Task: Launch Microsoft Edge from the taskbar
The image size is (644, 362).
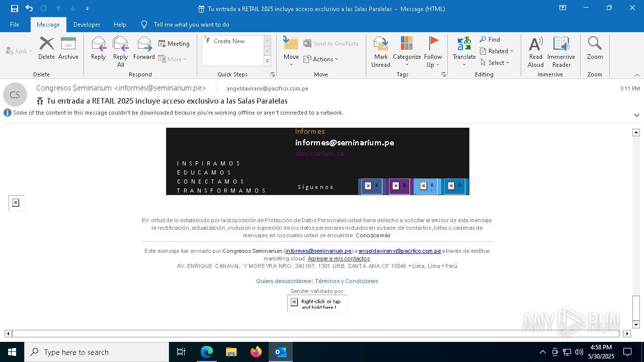Action: tap(207, 352)
